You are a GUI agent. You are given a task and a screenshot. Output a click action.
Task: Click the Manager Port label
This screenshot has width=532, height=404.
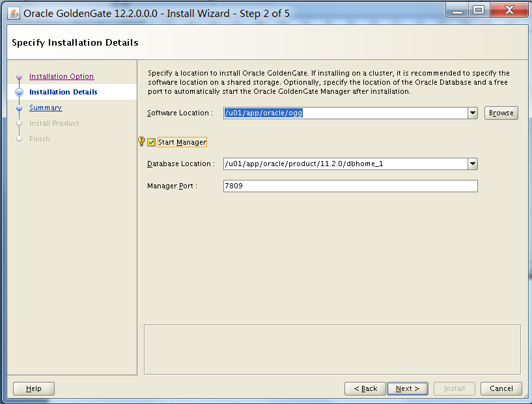click(x=172, y=186)
